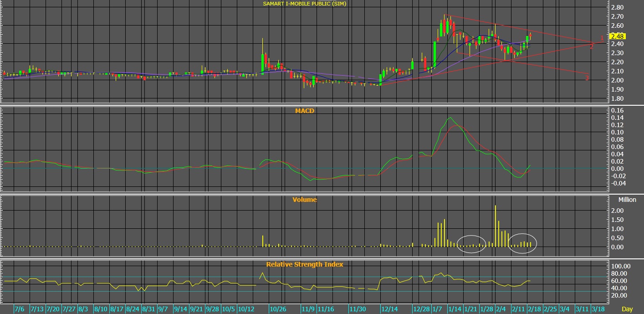Screen dimensions: 644x314
Task: Select the Volume panel heading
Action: click(x=305, y=200)
